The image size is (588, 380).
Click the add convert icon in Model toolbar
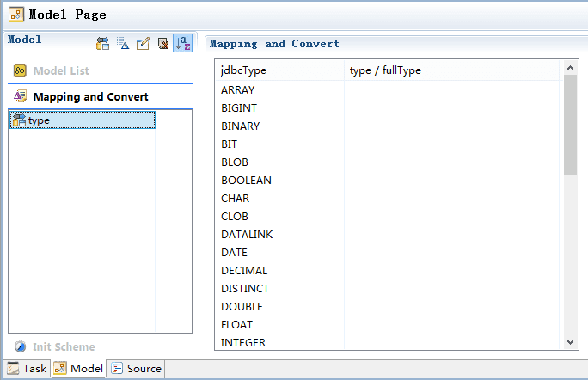(x=123, y=44)
